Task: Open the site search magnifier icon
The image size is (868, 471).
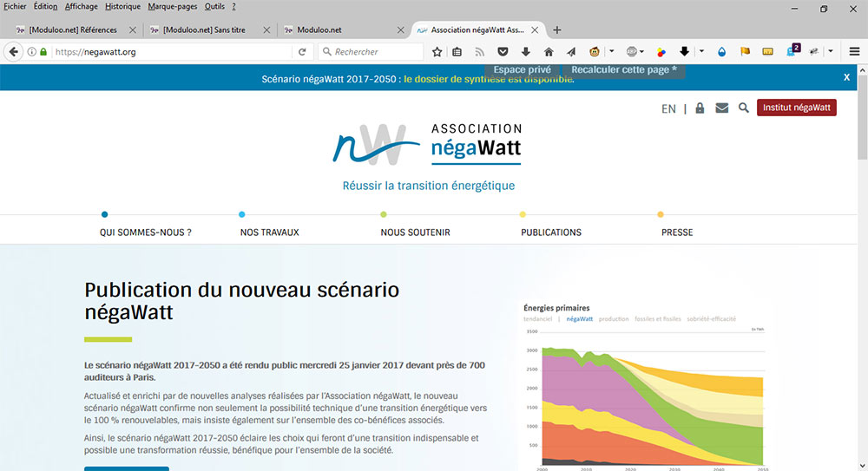Action: 744,108
